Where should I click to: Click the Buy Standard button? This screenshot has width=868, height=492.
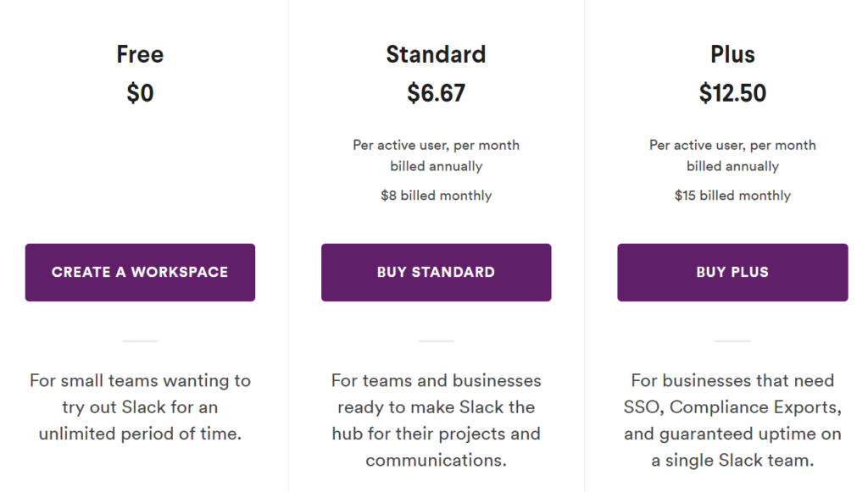437,273
